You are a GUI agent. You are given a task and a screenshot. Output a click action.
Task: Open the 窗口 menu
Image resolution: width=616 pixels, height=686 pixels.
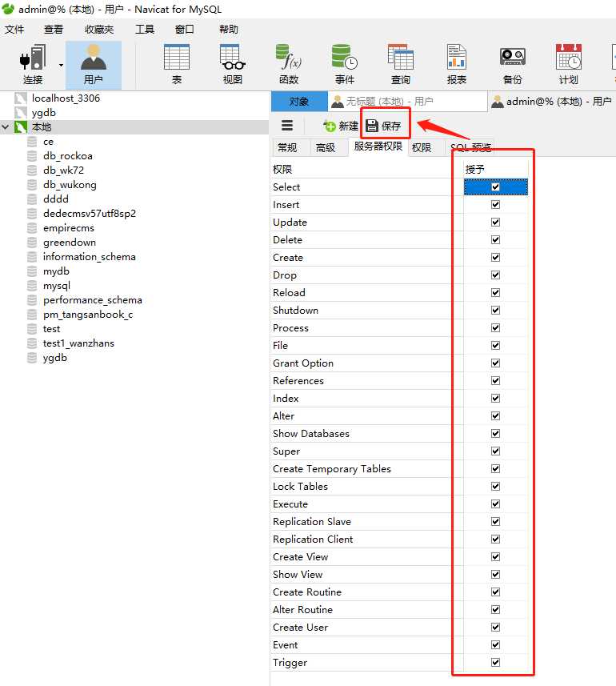185,30
